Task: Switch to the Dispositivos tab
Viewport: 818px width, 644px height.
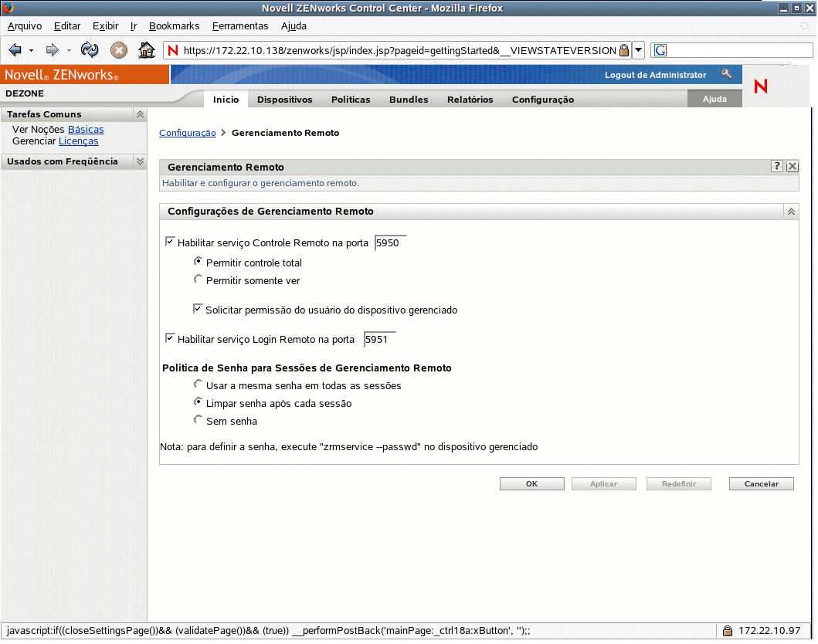Action: point(285,99)
